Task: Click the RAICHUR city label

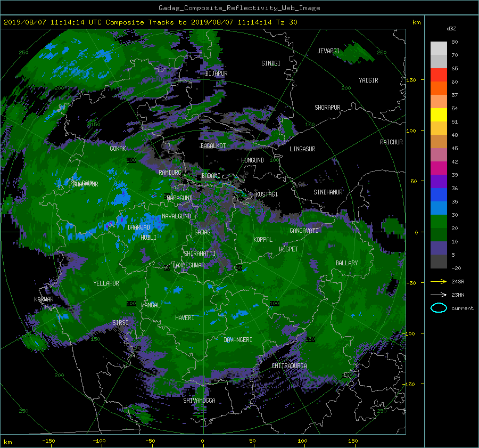Action: pyautogui.click(x=391, y=142)
